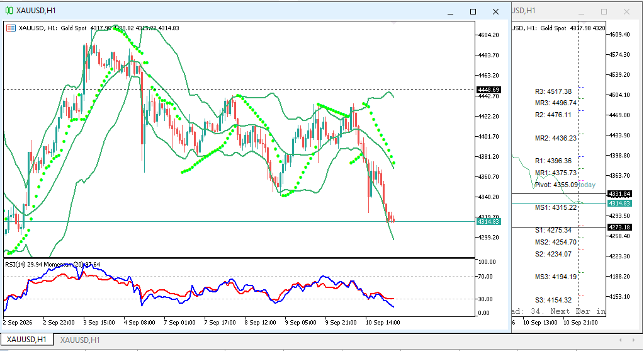The image size is (644, 351).
Task: Click the 'R2: 4476.11' resistance level text
Action: point(553,115)
